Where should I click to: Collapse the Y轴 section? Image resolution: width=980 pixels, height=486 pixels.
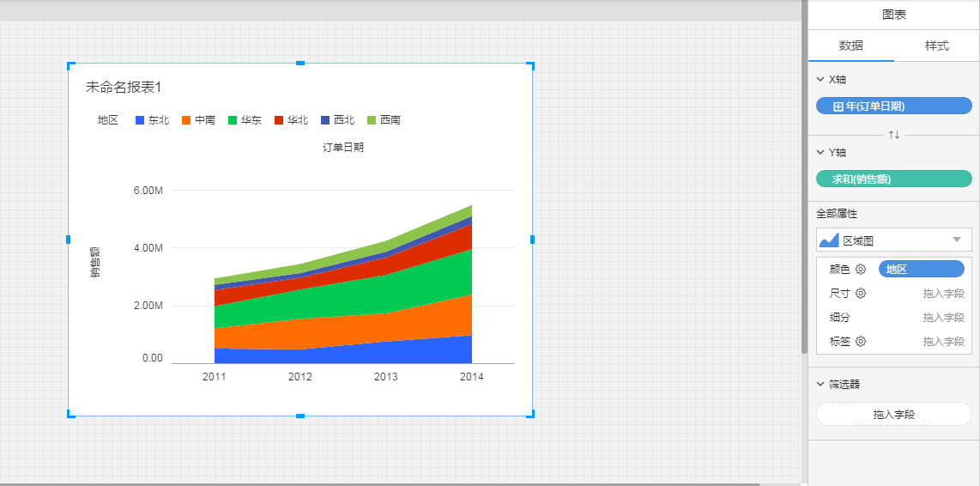click(x=820, y=152)
